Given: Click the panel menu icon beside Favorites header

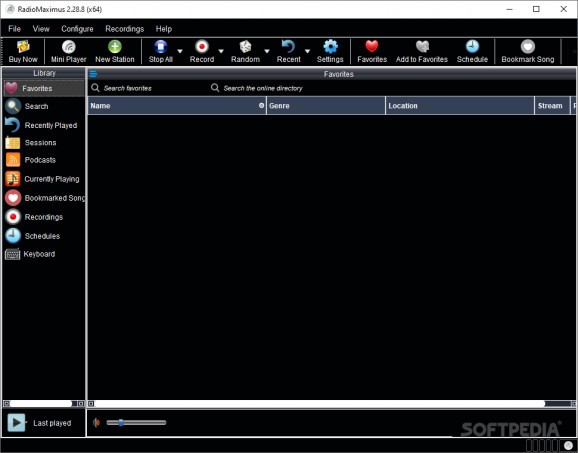Looking at the screenshot, I should coord(93,74).
